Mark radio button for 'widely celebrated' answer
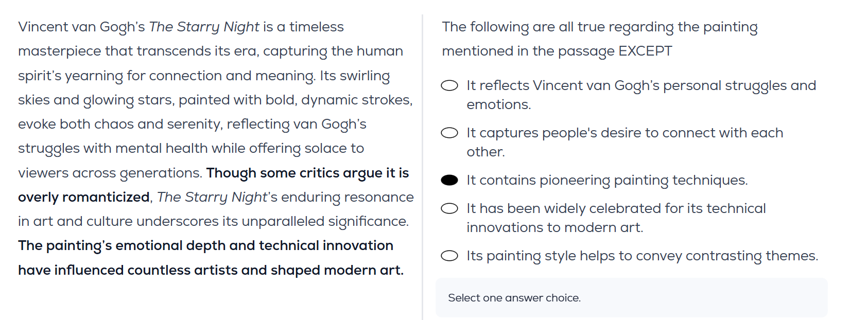The width and height of the screenshot is (868, 320). point(449,208)
